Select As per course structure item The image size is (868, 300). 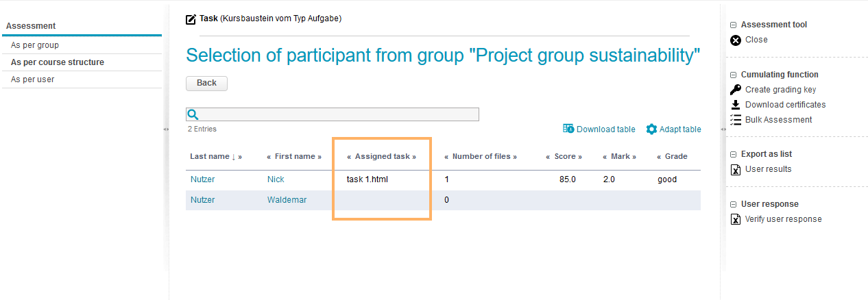[x=58, y=62]
